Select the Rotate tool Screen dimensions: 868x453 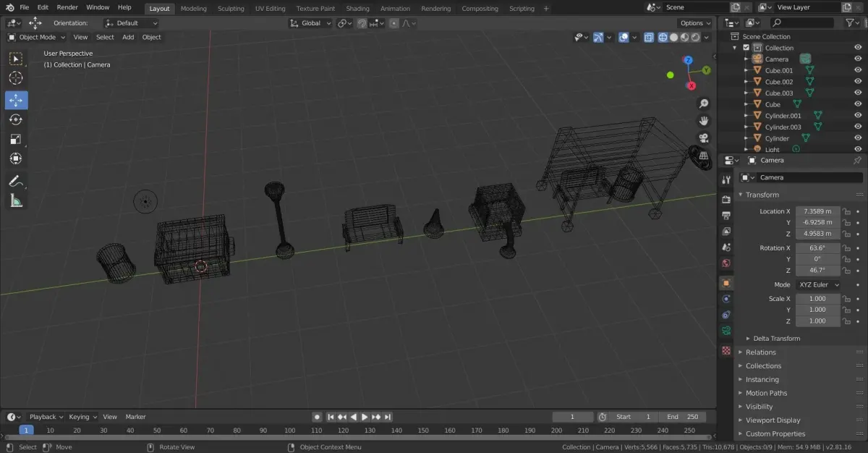point(16,119)
